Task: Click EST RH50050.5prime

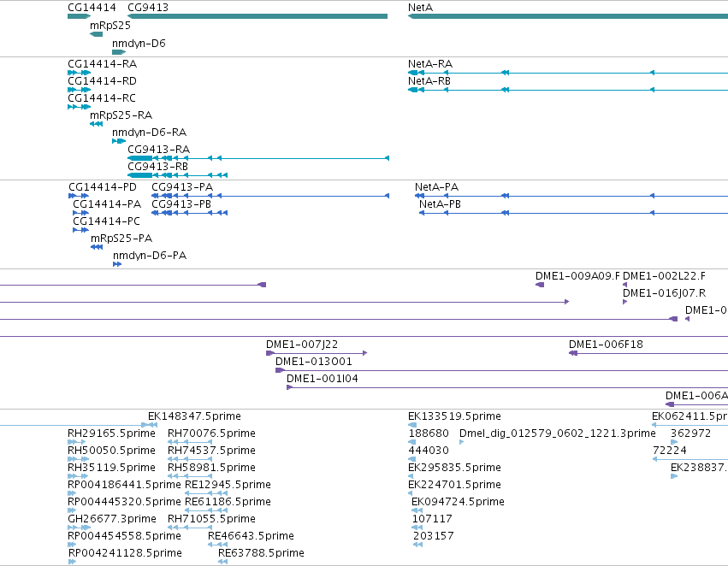Action: [111, 451]
